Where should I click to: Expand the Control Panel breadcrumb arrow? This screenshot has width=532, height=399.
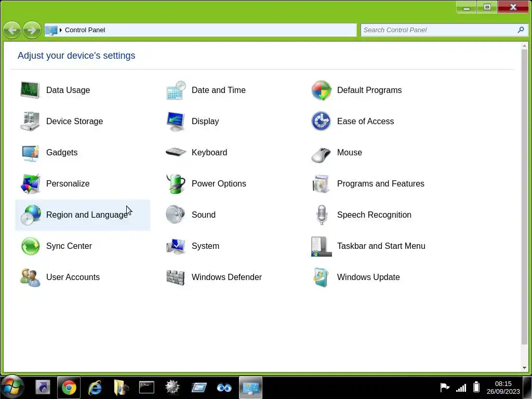pyautogui.click(x=61, y=30)
